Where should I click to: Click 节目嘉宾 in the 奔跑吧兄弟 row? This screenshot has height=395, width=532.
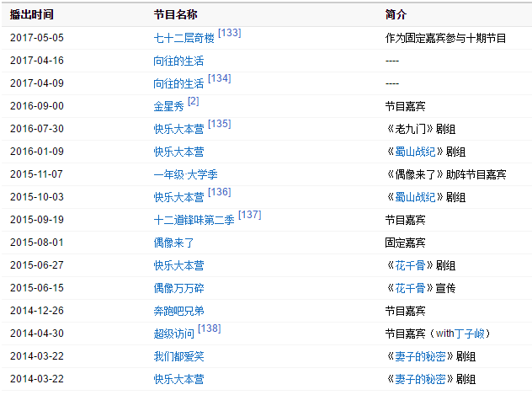[405, 311]
